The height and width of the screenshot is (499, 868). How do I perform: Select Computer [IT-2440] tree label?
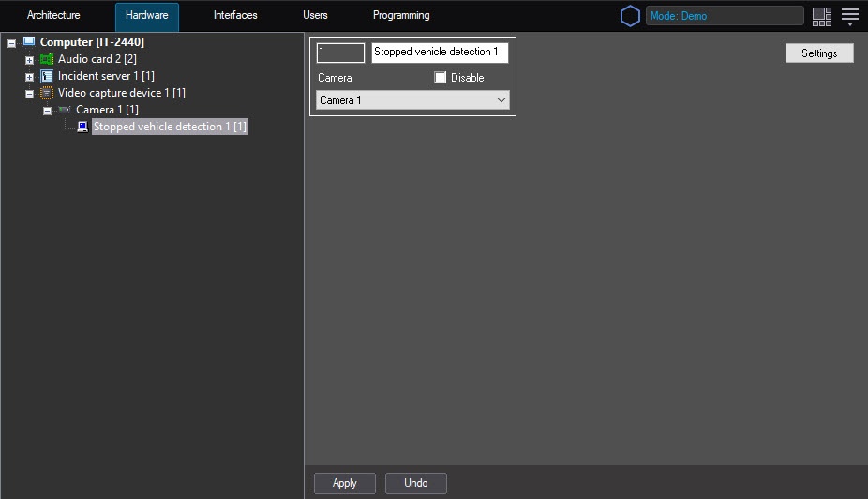pos(92,42)
